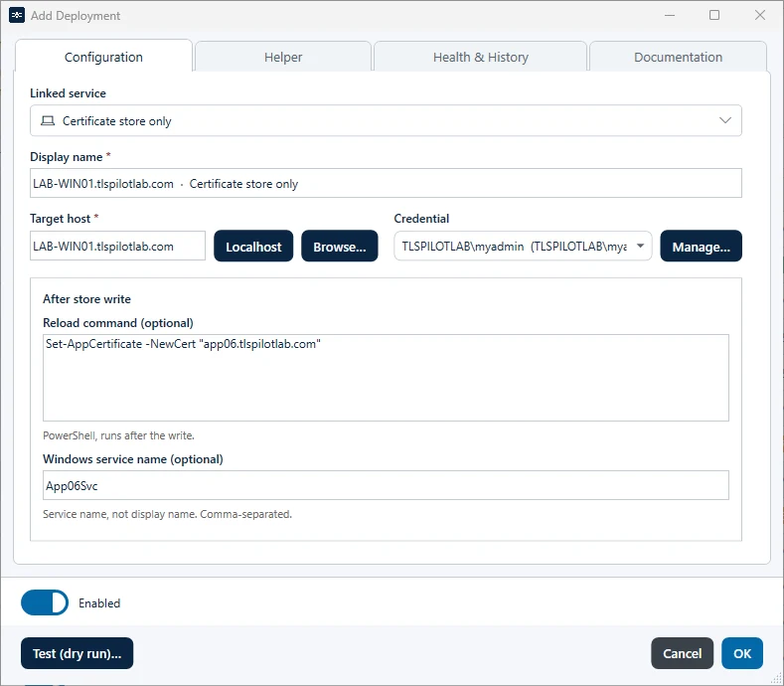Click the 'Reload command (optional)' label
This screenshot has width=784, height=686.
coord(118,323)
